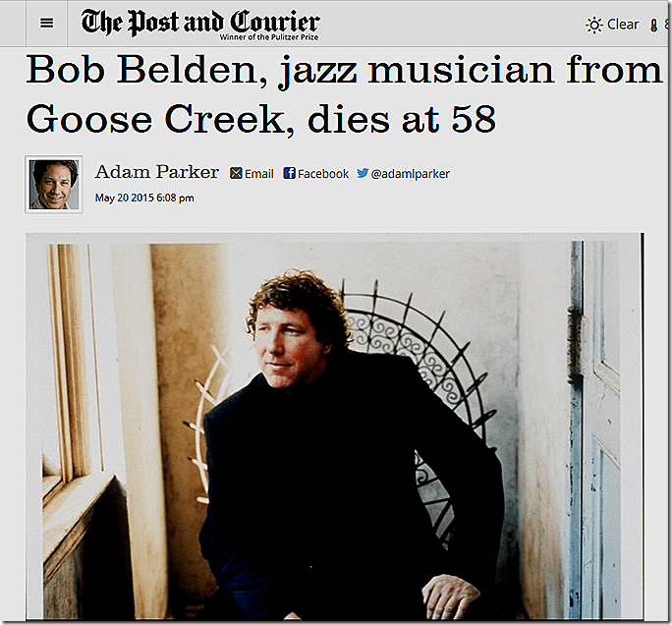
Task: Click the May 20 2015 publish timestamp
Action: click(144, 199)
